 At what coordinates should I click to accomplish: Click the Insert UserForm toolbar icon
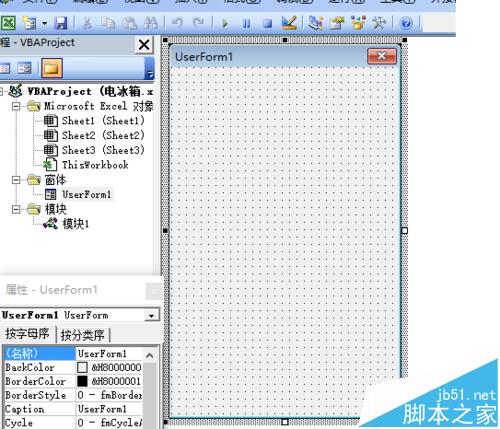pyautogui.click(x=29, y=23)
